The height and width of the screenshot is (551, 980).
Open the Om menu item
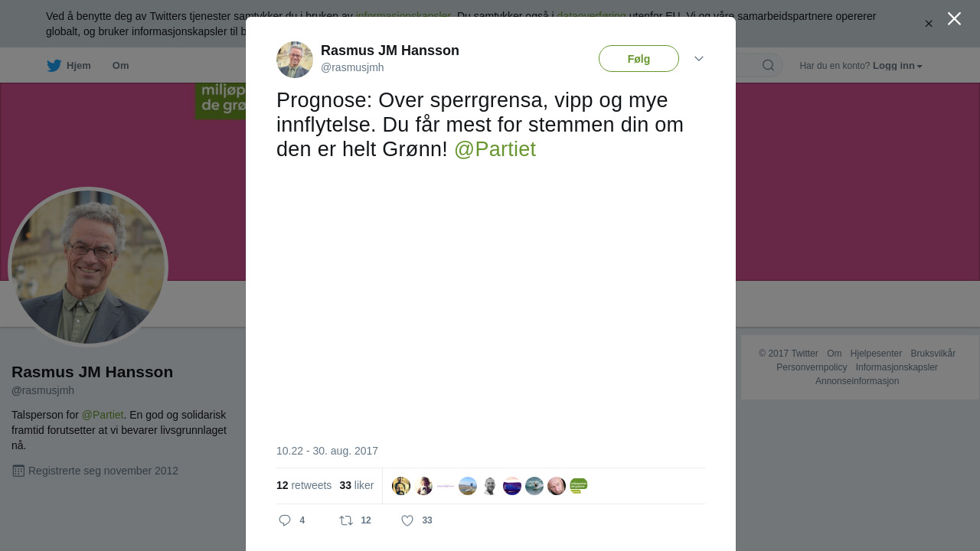click(x=121, y=66)
